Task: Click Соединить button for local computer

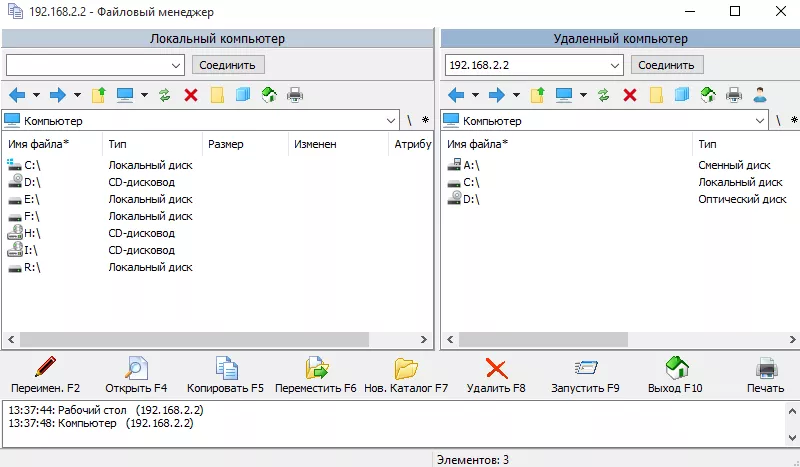Action: coord(228,65)
